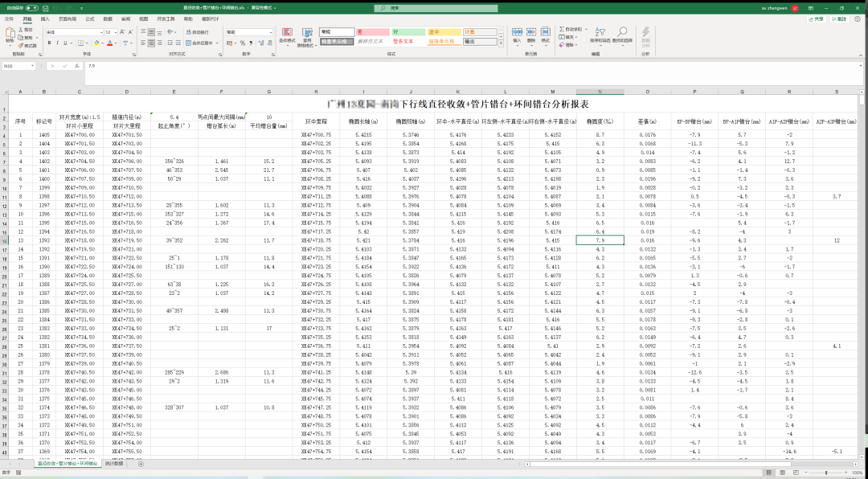This screenshot has height=479, width=868.
Task: Select the green 好 (Good) cell style
Action: [408, 32]
